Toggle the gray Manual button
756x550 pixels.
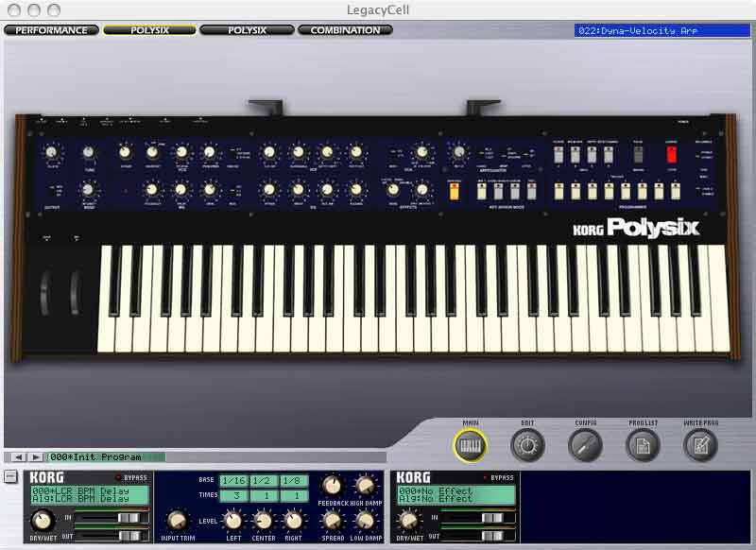point(638,154)
